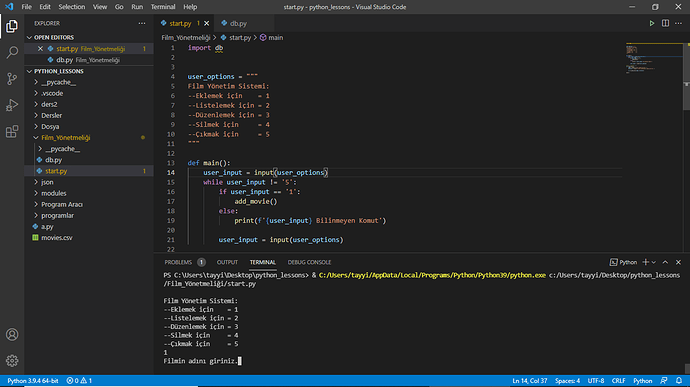Screen dimensions: 690x387
Task: Open the Run and Debug view
Action: point(12,105)
